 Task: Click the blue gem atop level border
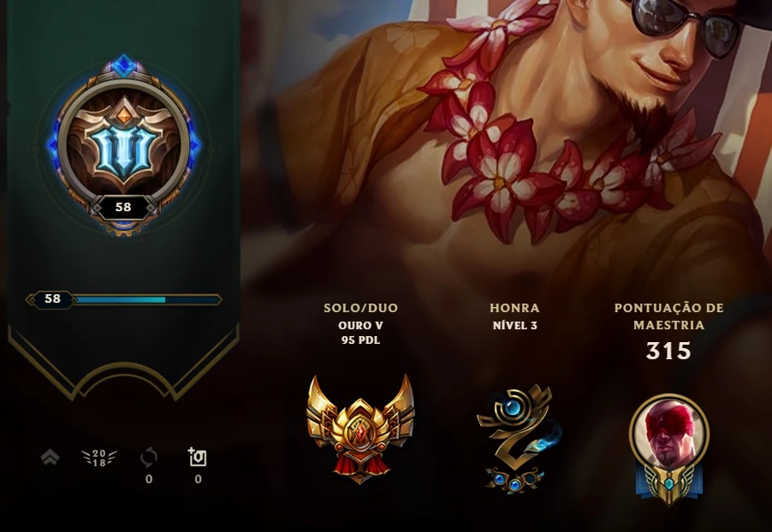click(x=123, y=66)
